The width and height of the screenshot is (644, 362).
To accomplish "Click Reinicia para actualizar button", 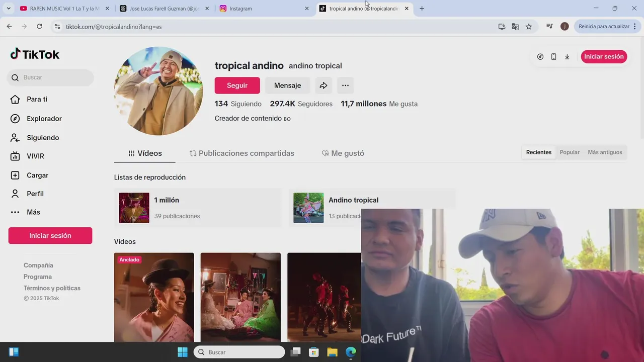I will 607,27.
